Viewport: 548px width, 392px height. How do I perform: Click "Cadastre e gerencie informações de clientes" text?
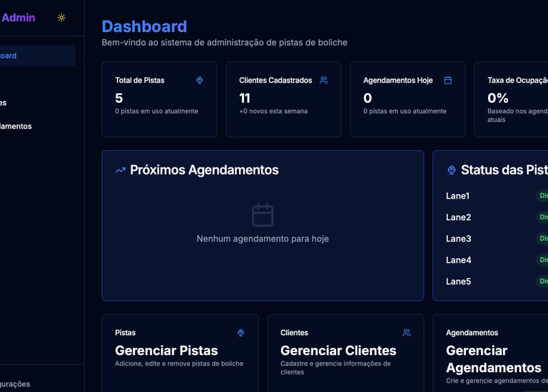pyautogui.click(x=335, y=368)
